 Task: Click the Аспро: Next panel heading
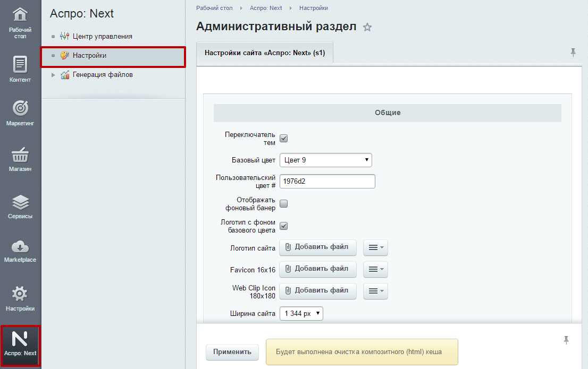[x=82, y=13]
